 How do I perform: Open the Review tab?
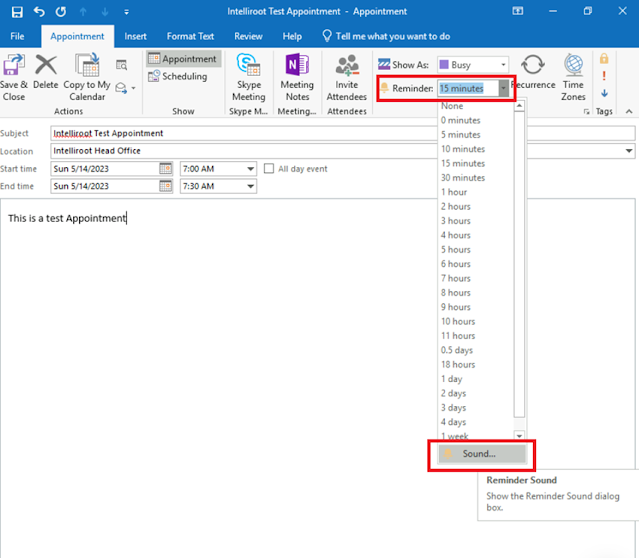(248, 36)
